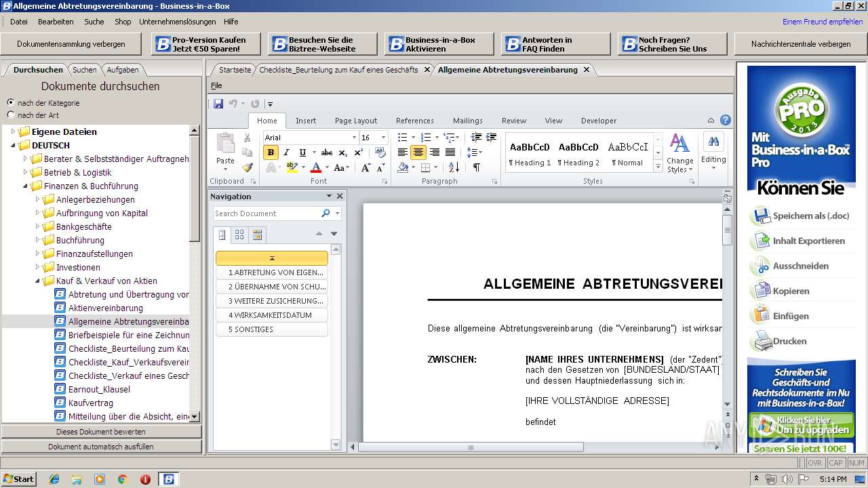Click the Format Painter brush icon
Image resolution: width=868 pixels, height=488 pixels.
click(248, 167)
